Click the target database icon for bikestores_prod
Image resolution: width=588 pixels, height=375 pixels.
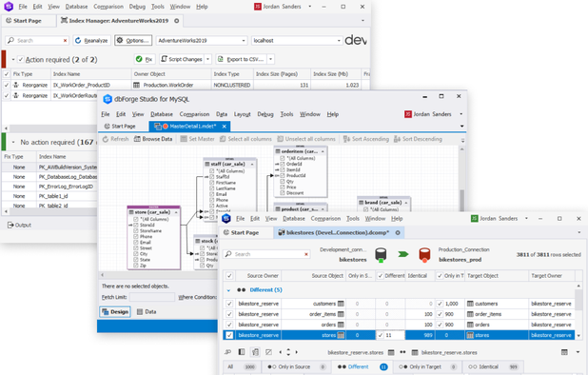(424, 255)
